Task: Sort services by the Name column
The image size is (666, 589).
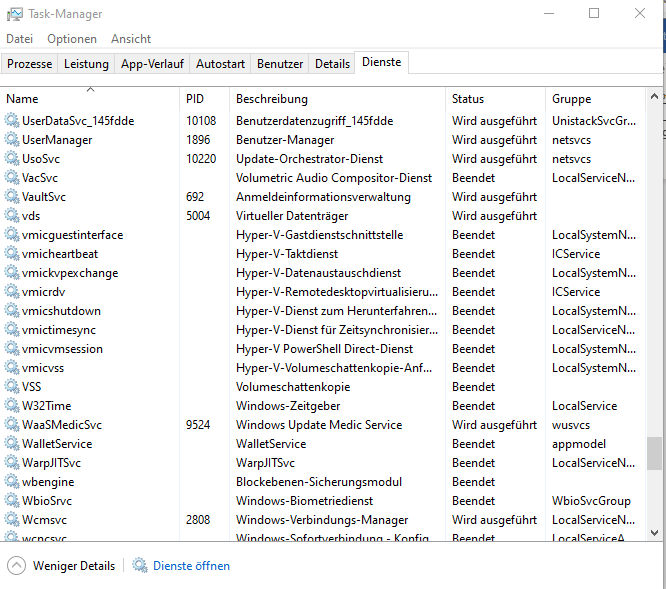Action: point(22,99)
